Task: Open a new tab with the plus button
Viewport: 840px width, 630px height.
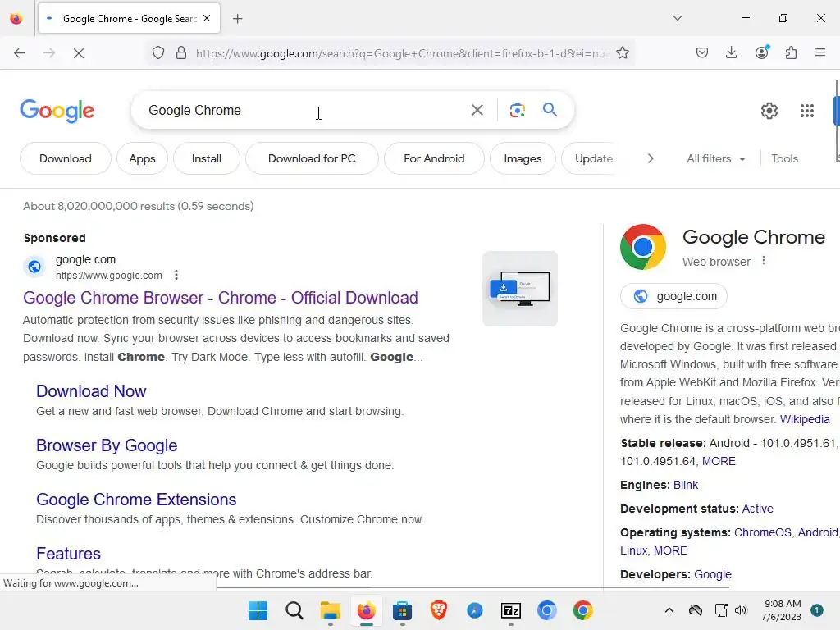Action: coord(238,19)
